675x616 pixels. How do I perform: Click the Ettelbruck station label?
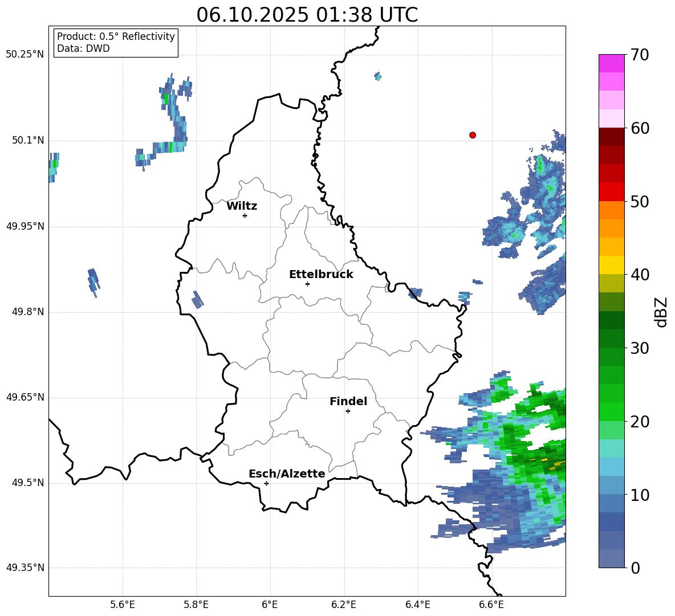pyautogui.click(x=321, y=275)
